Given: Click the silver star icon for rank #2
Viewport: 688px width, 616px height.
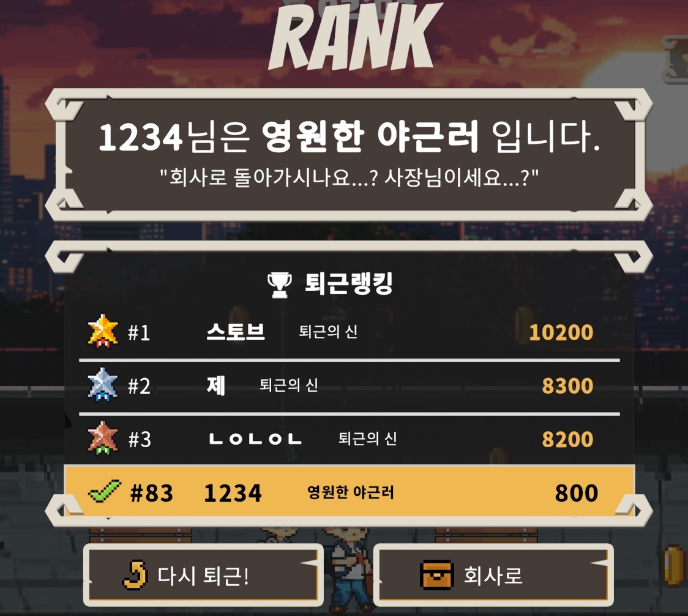Looking at the screenshot, I should 102,385.
